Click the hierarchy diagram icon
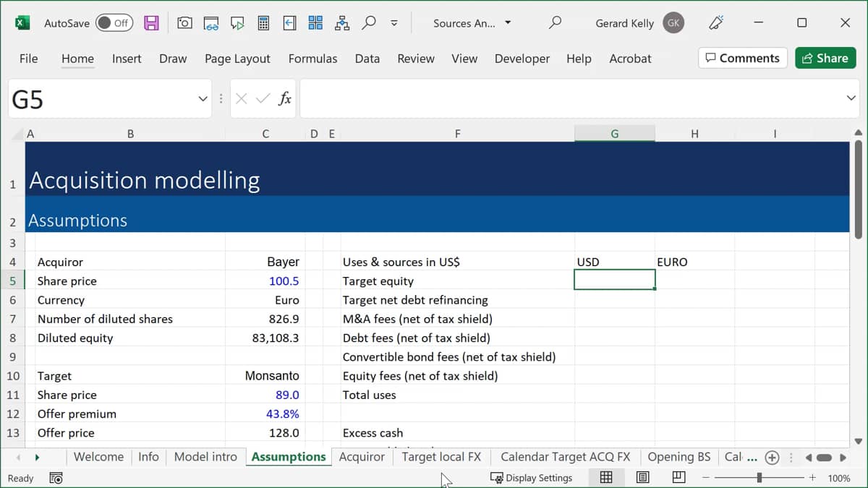Image resolution: width=868 pixels, height=488 pixels. (x=342, y=23)
